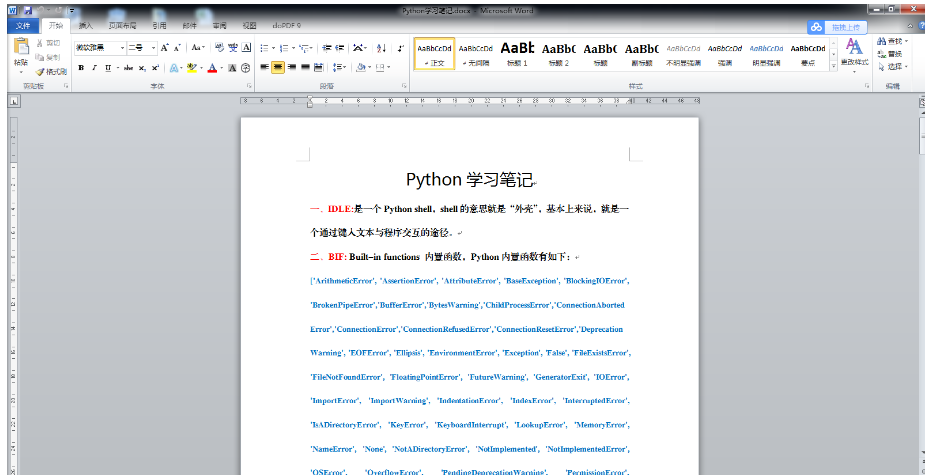
Task: Switch to the Insert (插入) tab
Action: [x=86, y=26]
